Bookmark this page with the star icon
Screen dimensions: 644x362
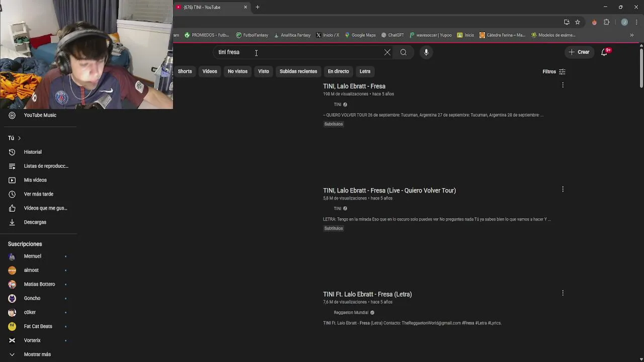click(578, 22)
